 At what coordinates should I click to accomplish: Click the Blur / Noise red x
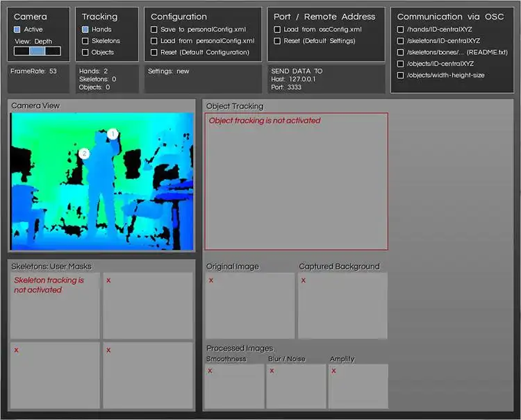[272, 371]
